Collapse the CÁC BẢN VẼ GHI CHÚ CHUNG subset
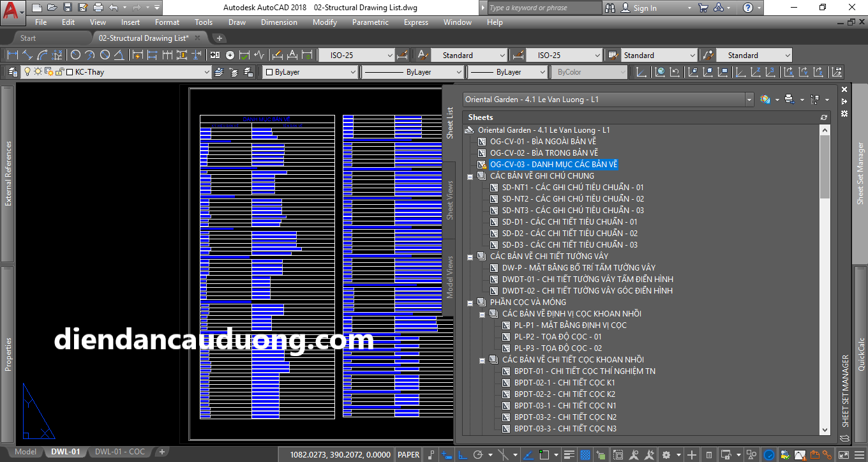Viewport: 868px width, 462px height. [470, 176]
